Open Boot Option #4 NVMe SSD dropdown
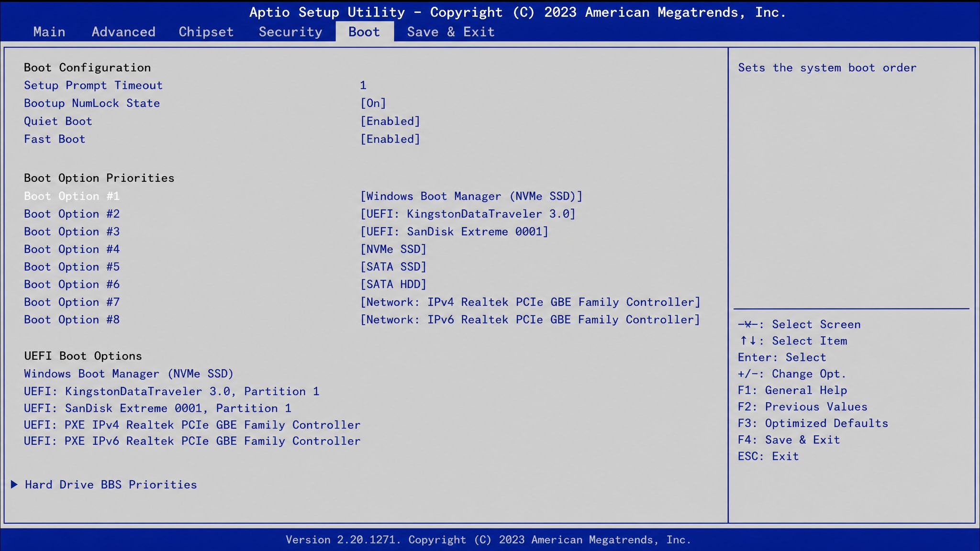Image resolution: width=980 pixels, height=551 pixels. 393,249
